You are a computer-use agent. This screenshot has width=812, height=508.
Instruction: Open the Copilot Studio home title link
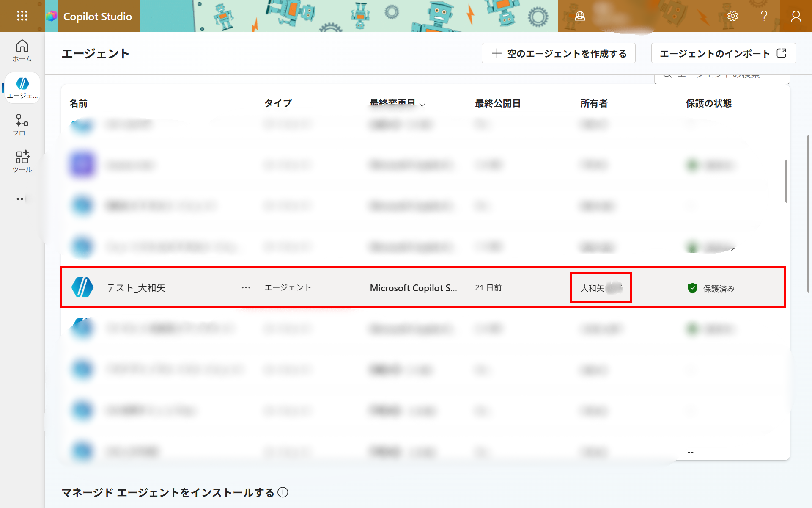pos(98,17)
